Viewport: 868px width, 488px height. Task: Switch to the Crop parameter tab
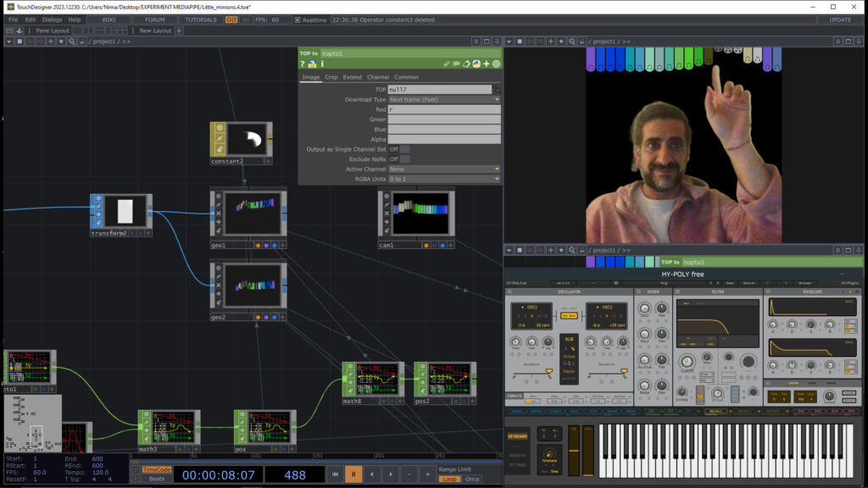click(331, 77)
